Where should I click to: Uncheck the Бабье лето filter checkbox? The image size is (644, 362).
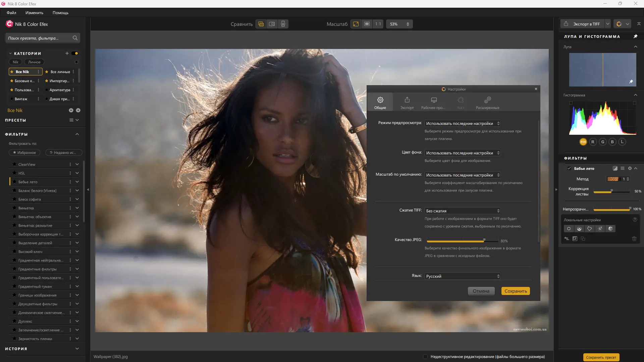pos(569,168)
